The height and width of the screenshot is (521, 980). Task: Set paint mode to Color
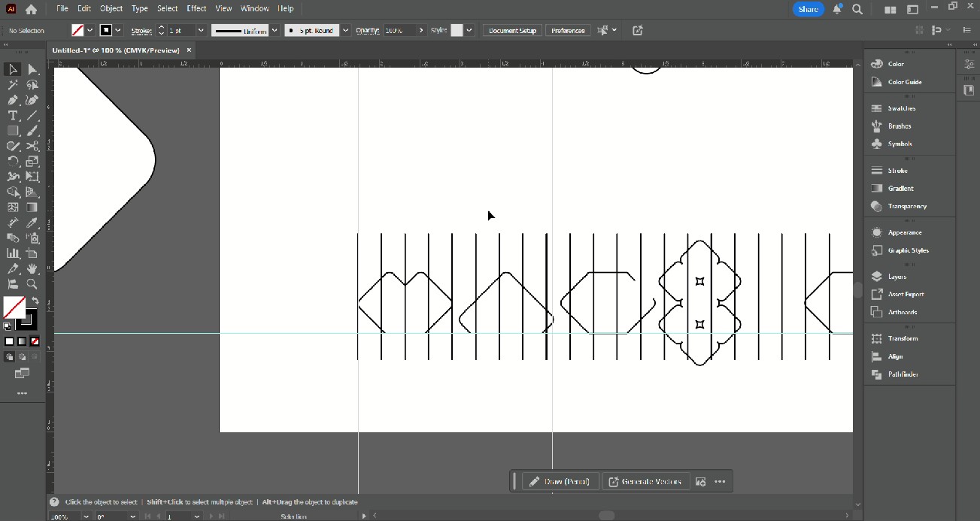10,341
